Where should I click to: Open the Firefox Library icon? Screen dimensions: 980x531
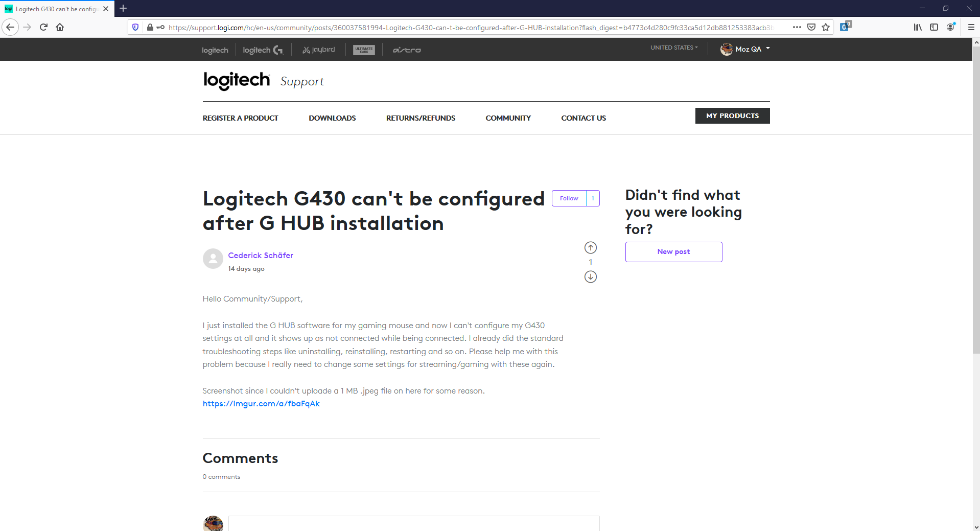click(917, 27)
